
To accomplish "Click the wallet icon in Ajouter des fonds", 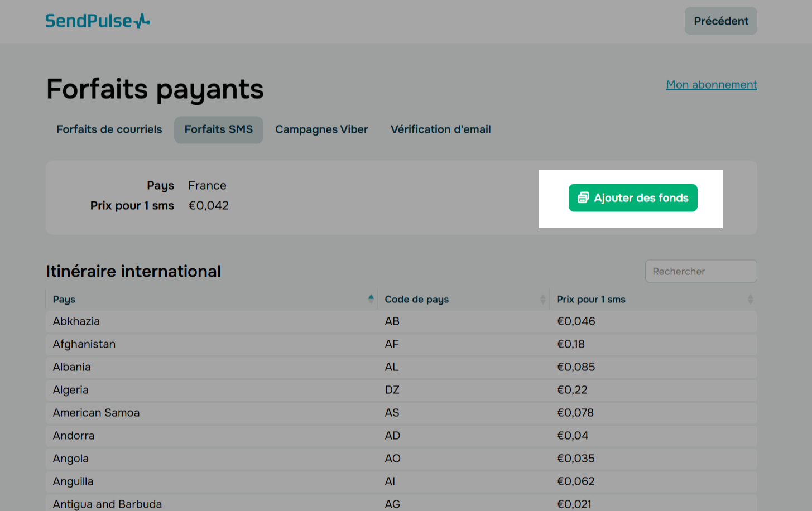I will (583, 197).
